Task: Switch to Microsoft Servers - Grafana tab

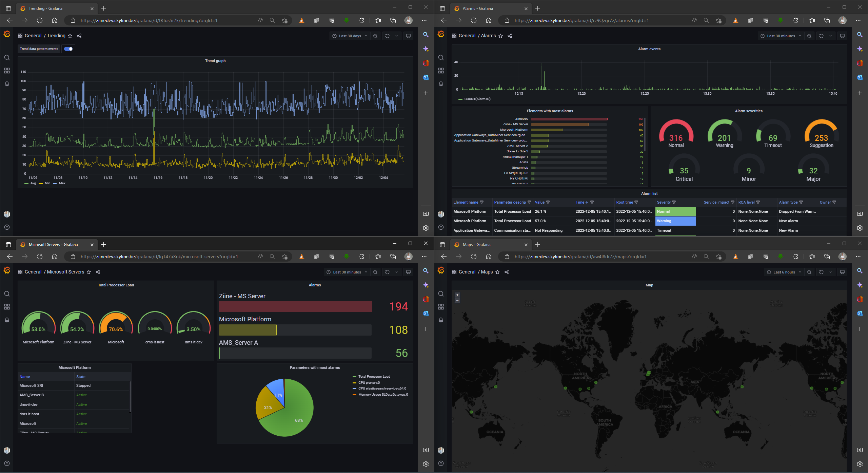Action: [56, 245]
